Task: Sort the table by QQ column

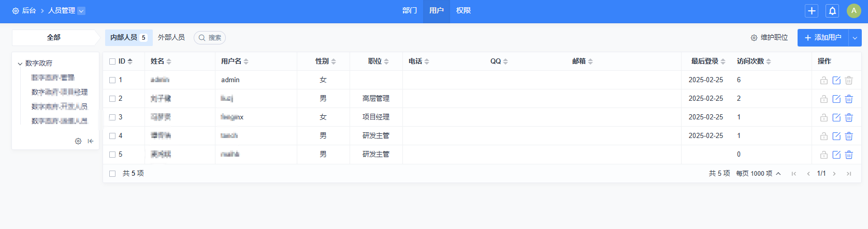Action: click(499, 62)
